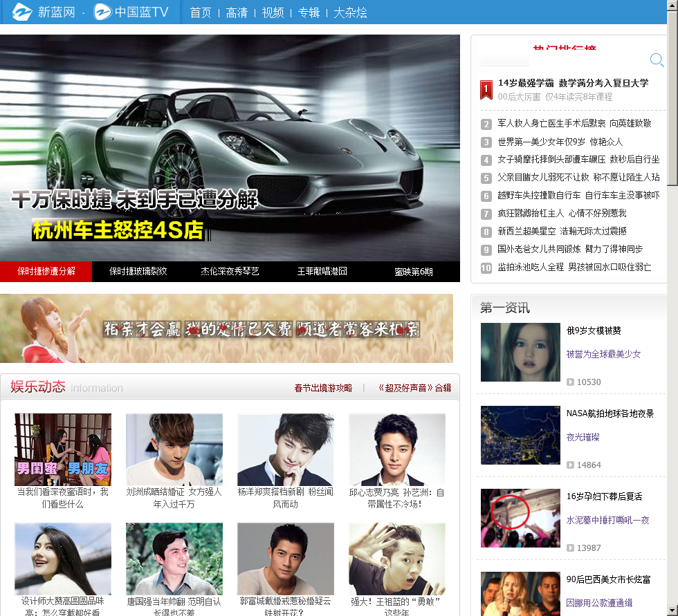Click the play count icon beside 14864

(x=570, y=465)
